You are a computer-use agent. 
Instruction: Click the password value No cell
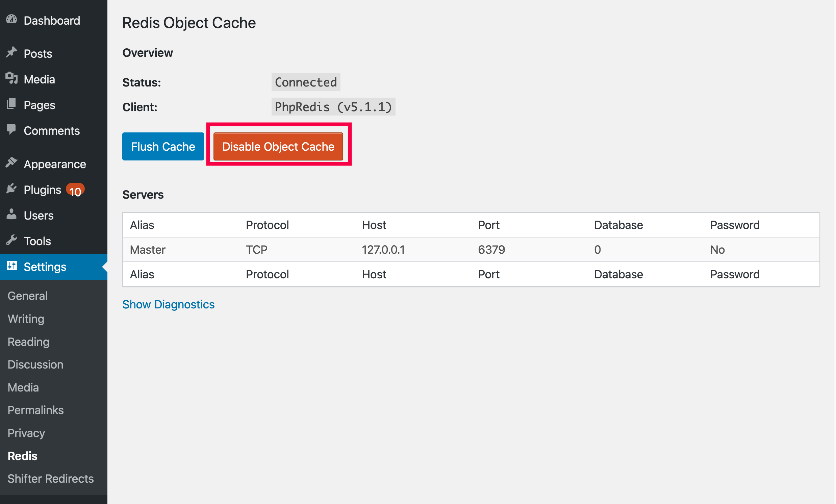coord(717,250)
